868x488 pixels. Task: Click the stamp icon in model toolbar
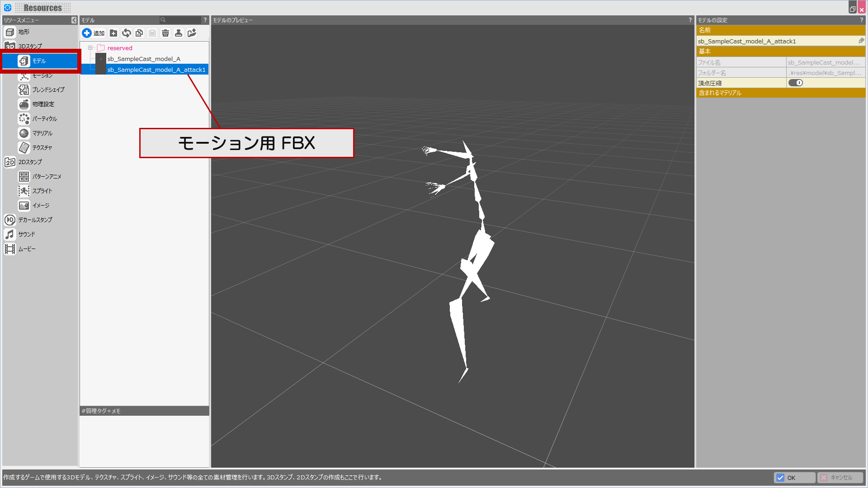click(179, 33)
